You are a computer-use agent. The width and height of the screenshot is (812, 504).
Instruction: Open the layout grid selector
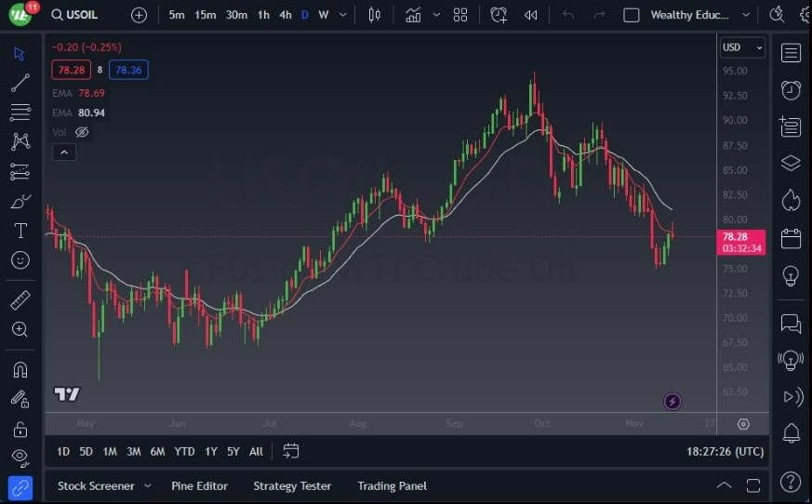[x=460, y=15]
